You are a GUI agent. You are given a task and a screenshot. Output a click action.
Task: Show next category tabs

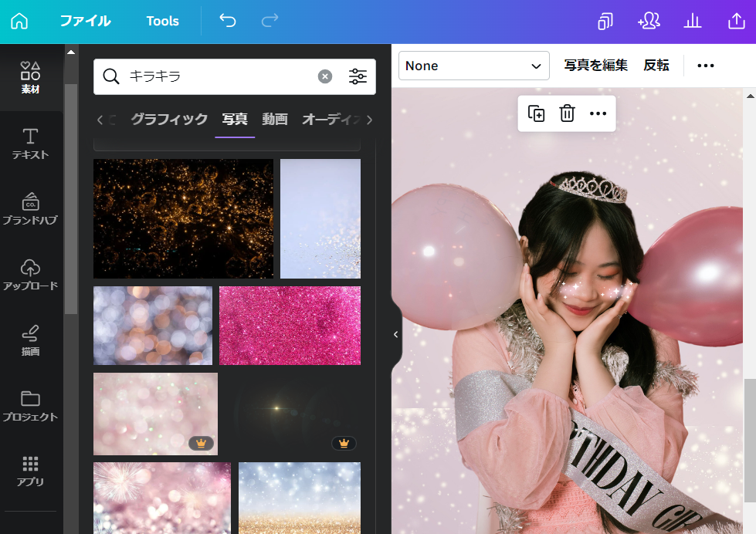click(369, 120)
